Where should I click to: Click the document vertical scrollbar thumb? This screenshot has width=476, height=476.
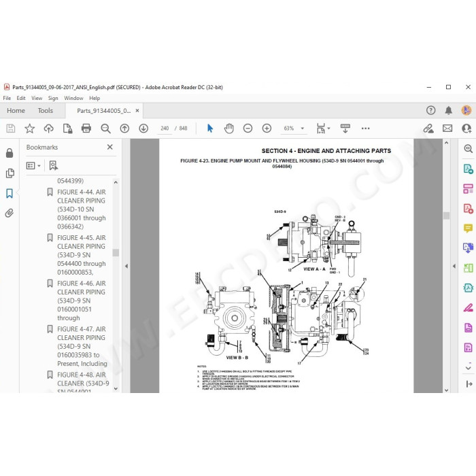click(446, 216)
